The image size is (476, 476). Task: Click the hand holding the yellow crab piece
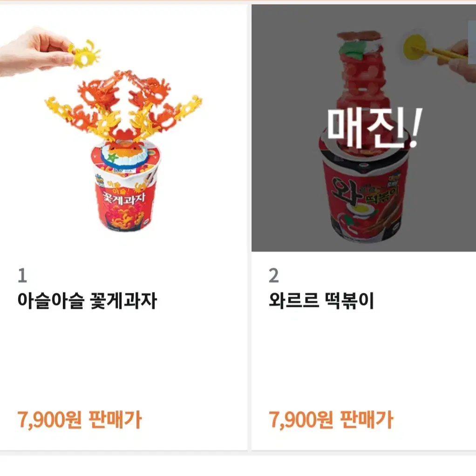36,52
